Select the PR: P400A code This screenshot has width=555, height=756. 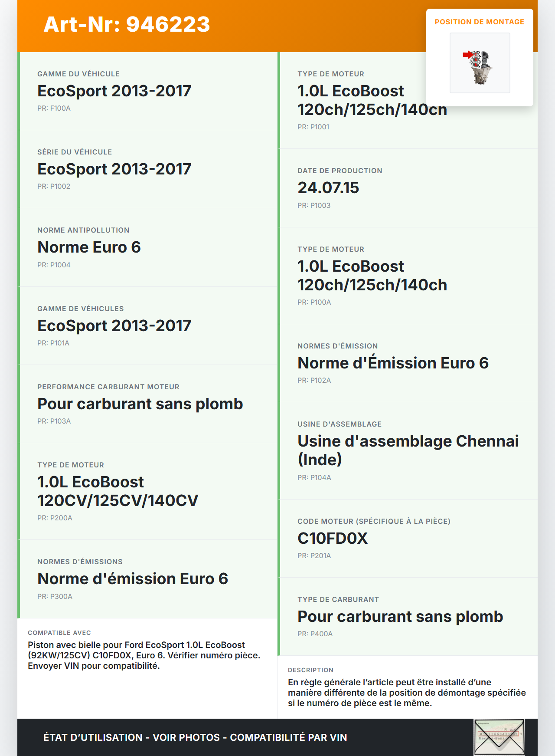[315, 634]
